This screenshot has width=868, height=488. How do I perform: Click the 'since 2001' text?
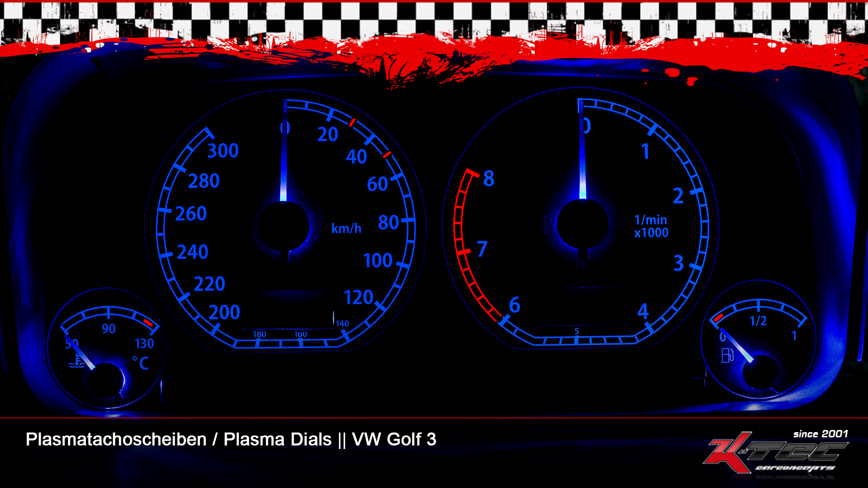[x=821, y=434]
